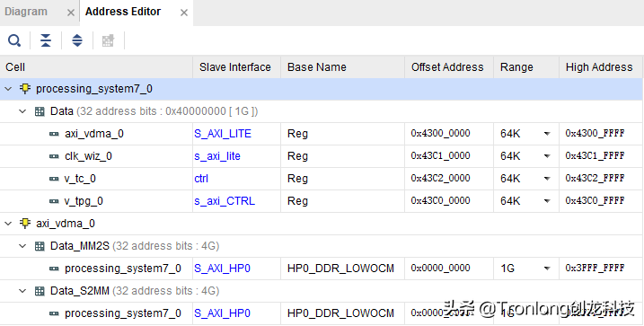Click the greyed Auto Assign Address icon
The image size is (644, 326).
coord(108,40)
